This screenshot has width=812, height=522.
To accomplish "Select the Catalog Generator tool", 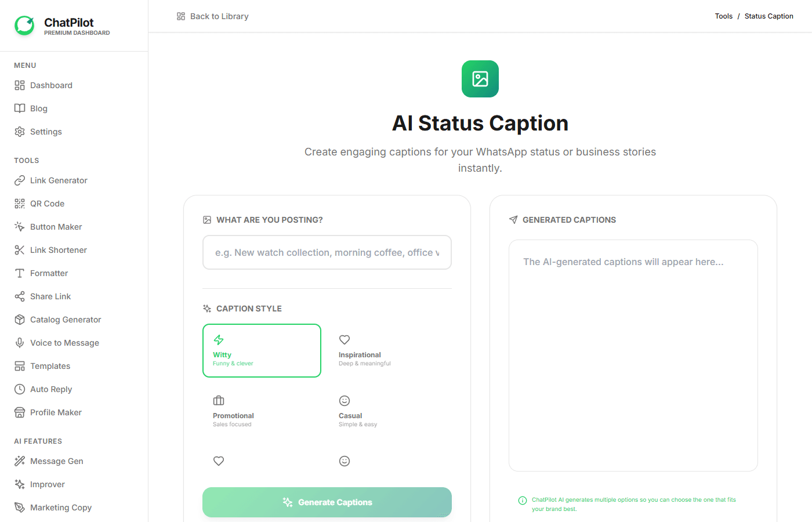I will 64,320.
